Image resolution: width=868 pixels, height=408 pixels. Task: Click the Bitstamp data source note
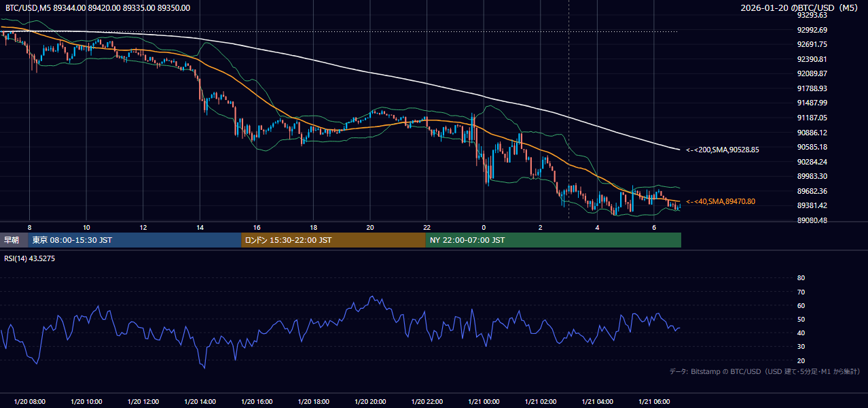[x=765, y=371]
